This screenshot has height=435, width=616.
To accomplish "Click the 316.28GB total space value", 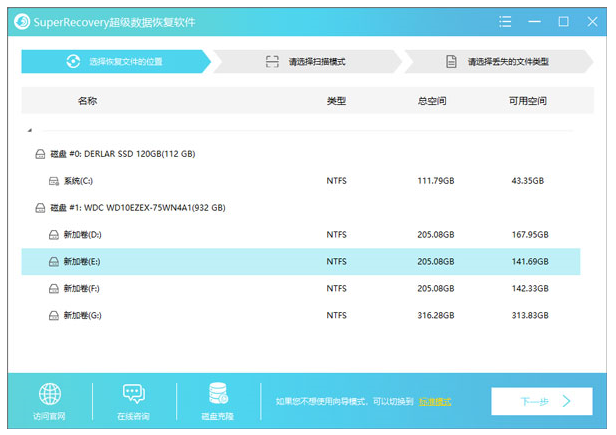I will pos(436,316).
